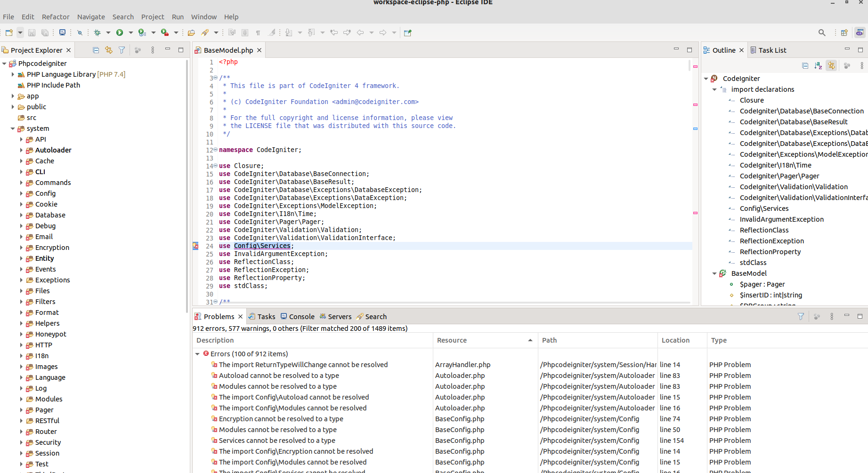Click the Run Last Tool icon with red toolbox
Image resolution: width=868 pixels, height=473 pixels.
[164, 32]
